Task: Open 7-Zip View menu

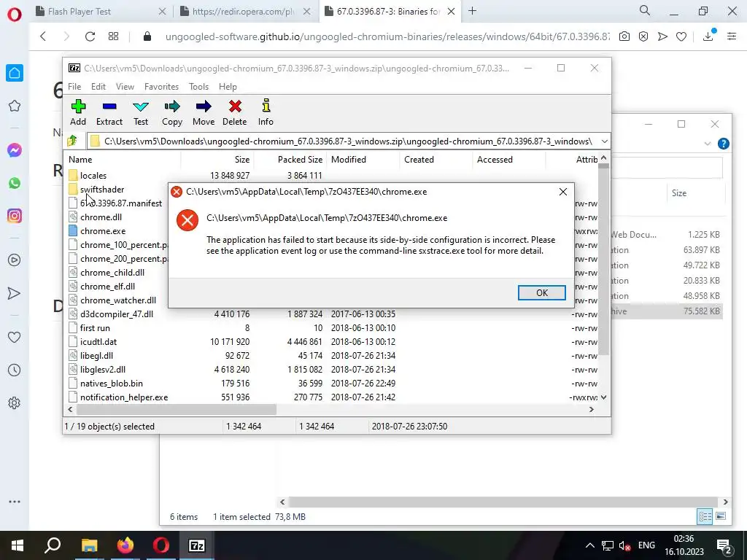Action: click(125, 87)
